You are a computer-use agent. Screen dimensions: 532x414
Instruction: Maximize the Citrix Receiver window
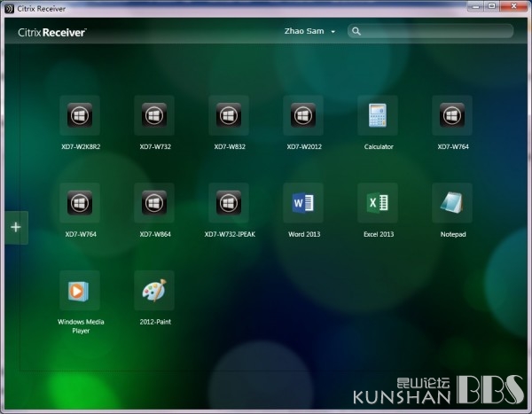[x=491, y=6]
